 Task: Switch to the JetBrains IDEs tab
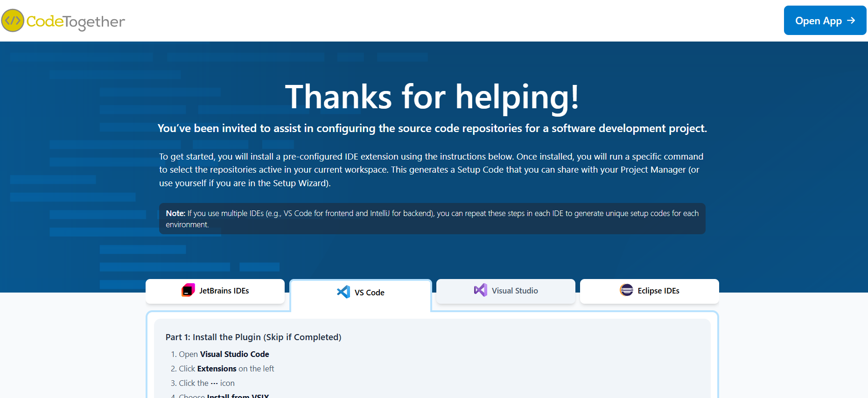(x=215, y=291)
